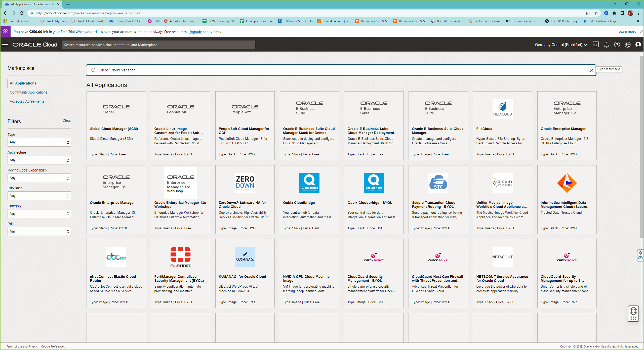The height and width of the screenshot is (350, 644).
Task: Switch to the All Applications browser tab
Action: [x=33, y=4]
